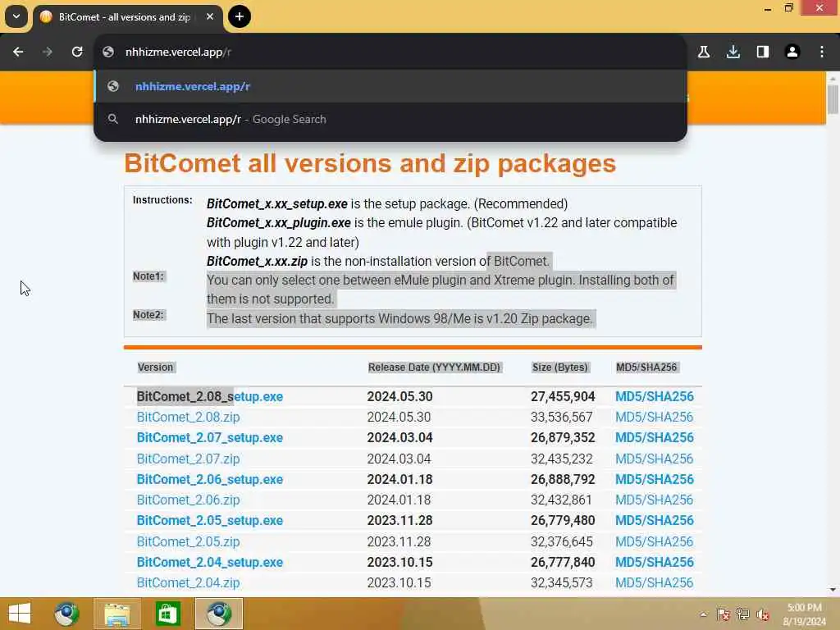Open MD5/SHA256 for BitComet_2.08_setup.exe
The height and width of the screenshot is (630, 840).
pos(654,396)
